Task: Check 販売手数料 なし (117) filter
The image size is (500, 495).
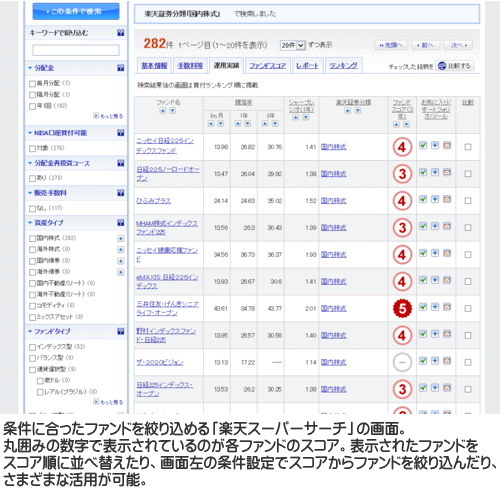Action: click(x=32, y=209)
